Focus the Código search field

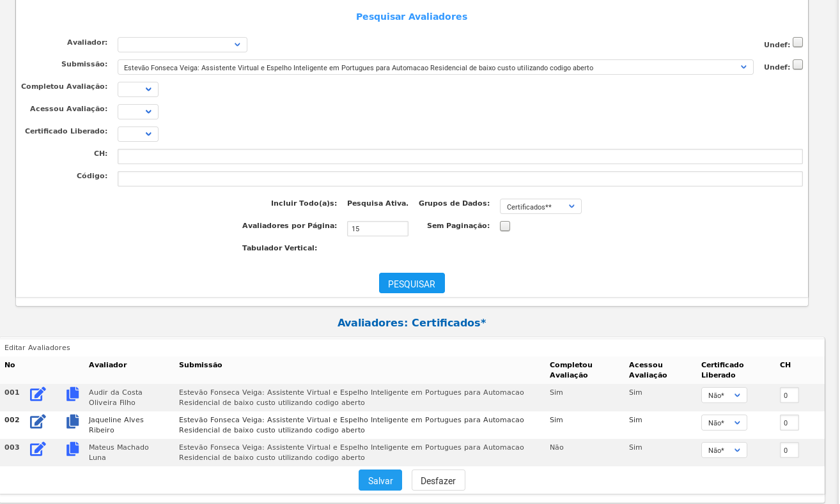(460, 179)
